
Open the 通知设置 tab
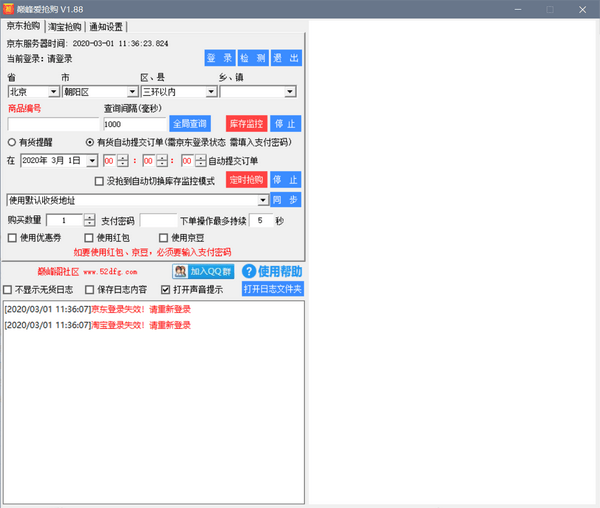tap(106, 27)
